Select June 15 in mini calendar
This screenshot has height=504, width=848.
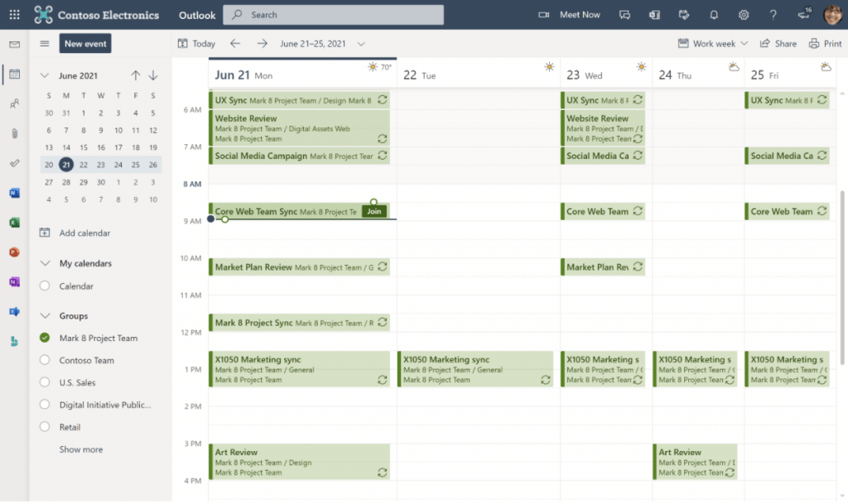84,147
